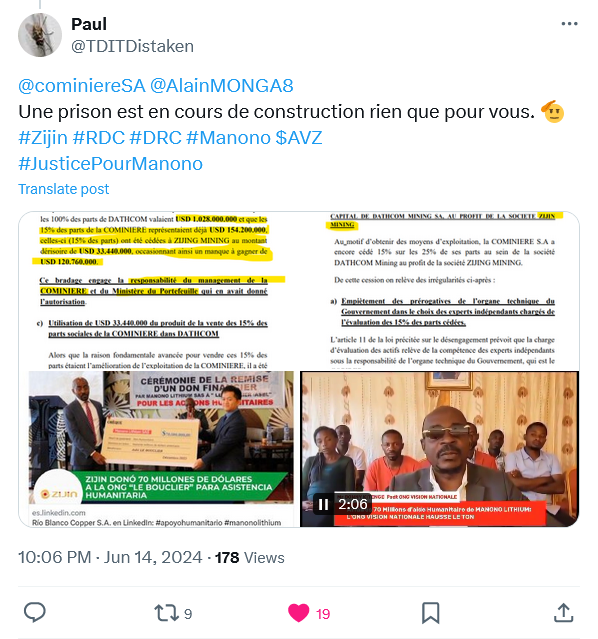Screen dimensions: 598x639
Task: Open the @cominiereSA mention
Action: [x=82, y=86]
